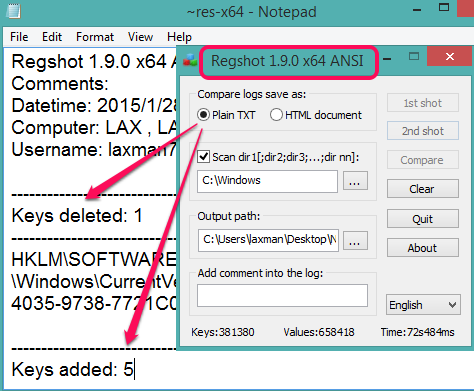The width and height of the screenshot is (474, 391).
Task: Browse for scan directory with ... button
Action: pos(355,181)
